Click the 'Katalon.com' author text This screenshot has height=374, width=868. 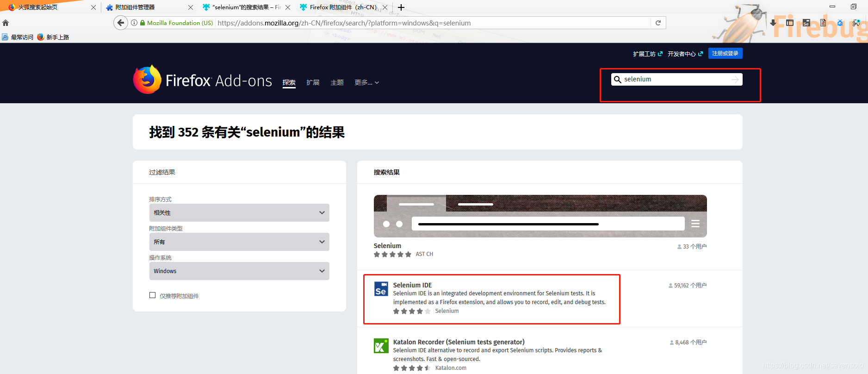pyautogui.click(x=451, y=368)
